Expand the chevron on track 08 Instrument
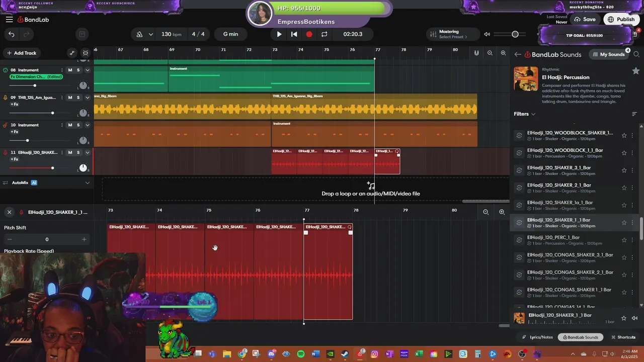Viewport: 644px width, 362px height. pyautogui.click(x=87, y=70)
